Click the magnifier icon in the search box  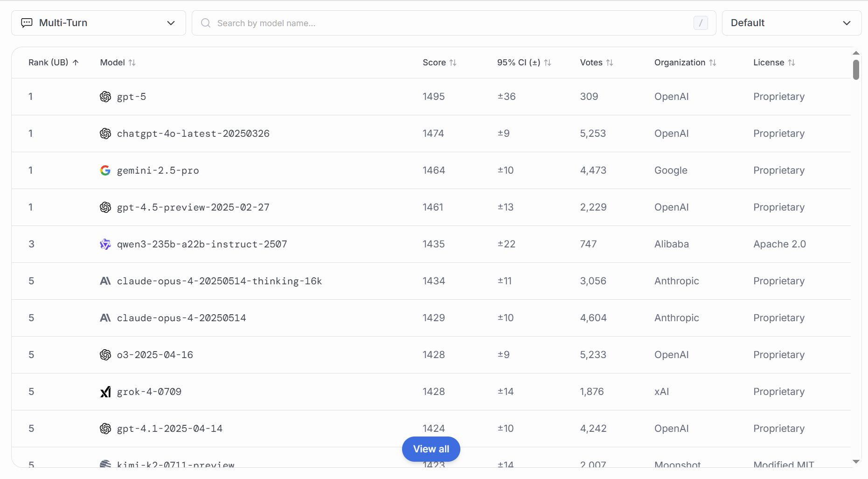click(x=206, y=23)
